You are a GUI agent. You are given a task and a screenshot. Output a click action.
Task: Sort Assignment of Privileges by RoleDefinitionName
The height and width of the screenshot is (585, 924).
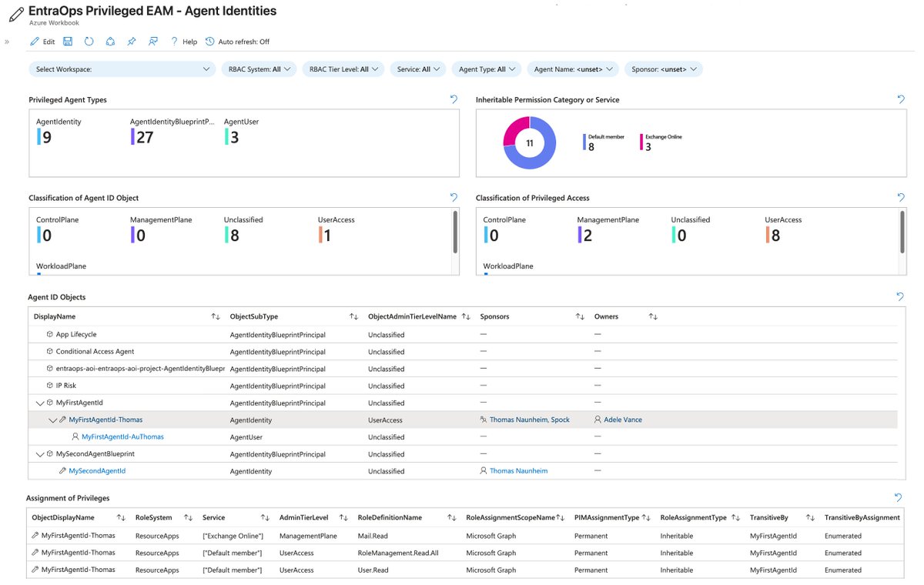453,517
